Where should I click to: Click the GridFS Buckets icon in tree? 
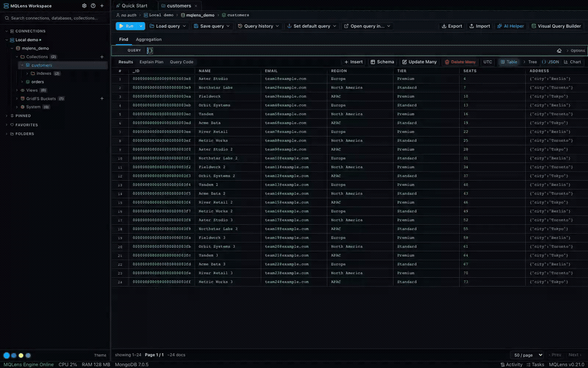(23, 98)
